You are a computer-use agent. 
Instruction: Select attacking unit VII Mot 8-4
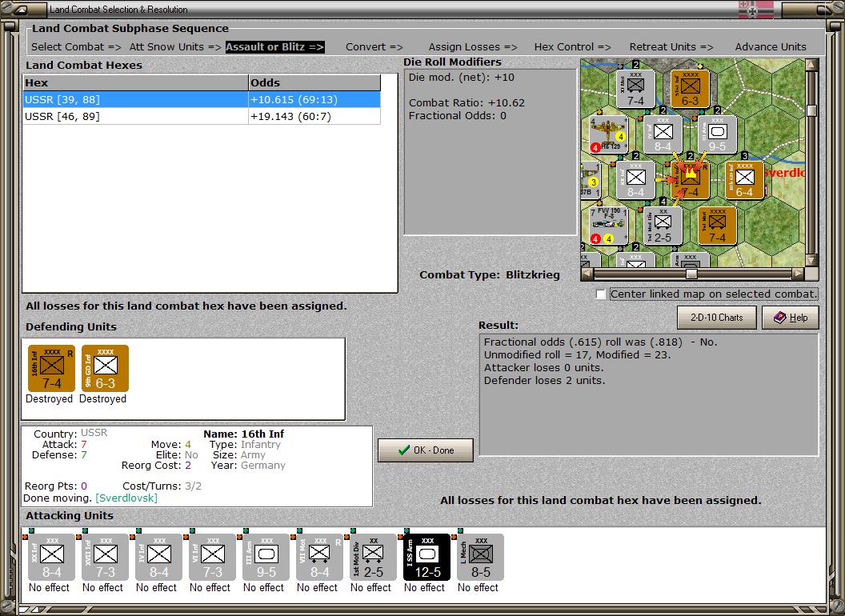click(319, 558)
